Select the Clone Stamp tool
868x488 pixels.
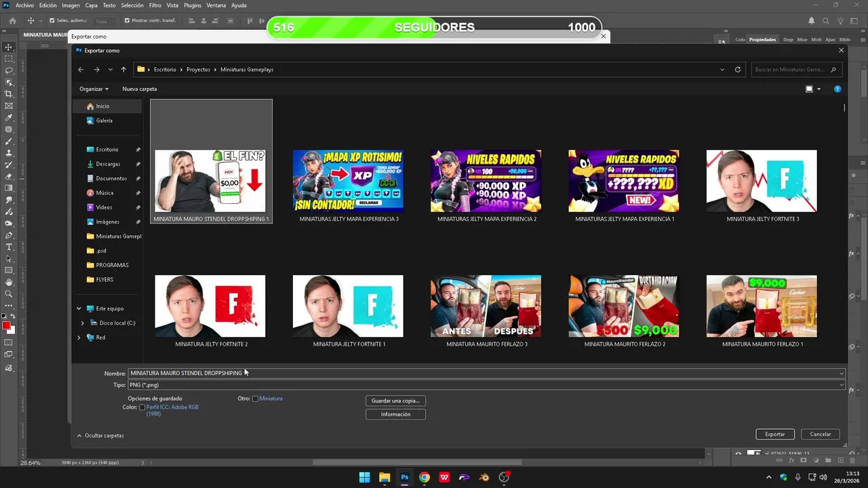pyautogui.click(x=9, y=153)
